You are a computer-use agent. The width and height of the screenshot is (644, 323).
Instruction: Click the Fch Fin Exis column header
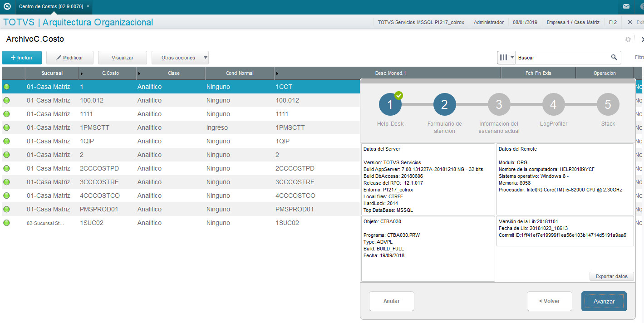tap(538, 73)
